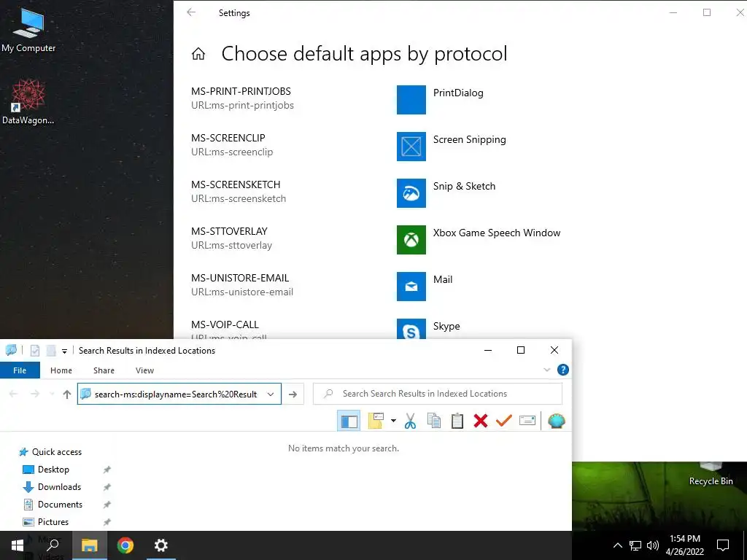747x560 pixels.
Task: Click the taskbar clock and date
Action: tap(684, 545)
